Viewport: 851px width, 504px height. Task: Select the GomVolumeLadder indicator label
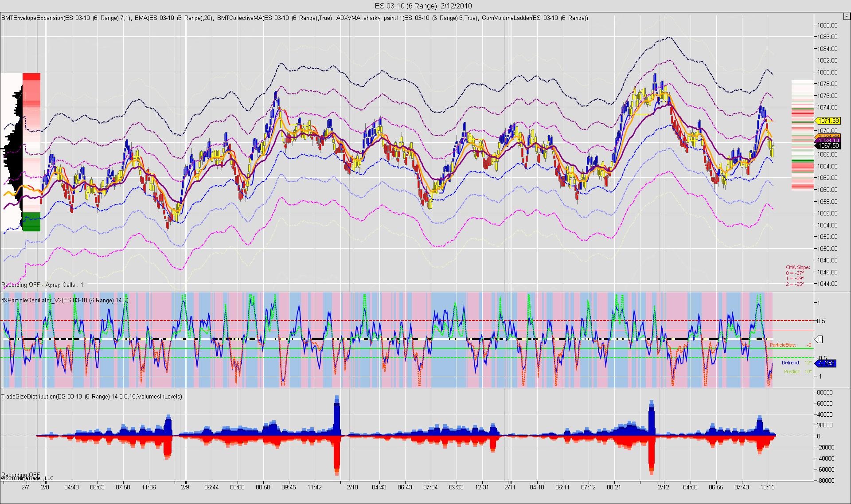pyautogui.click(x=535, y=18)
